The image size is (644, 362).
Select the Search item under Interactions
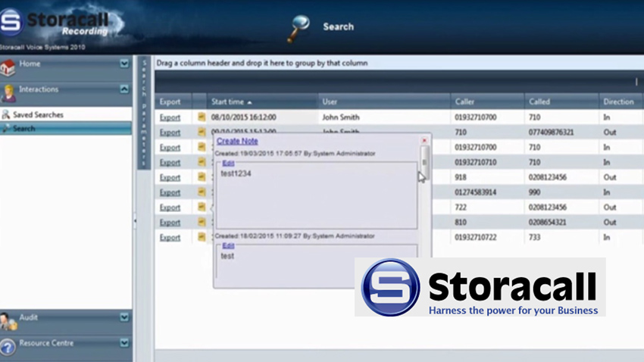click(x=24, y=129)
